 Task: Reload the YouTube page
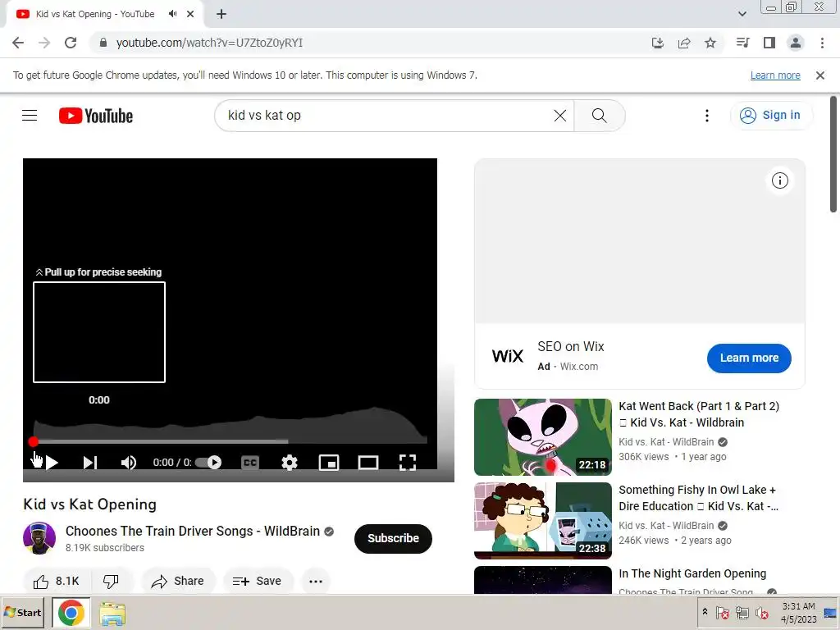(x=71, y=43)
